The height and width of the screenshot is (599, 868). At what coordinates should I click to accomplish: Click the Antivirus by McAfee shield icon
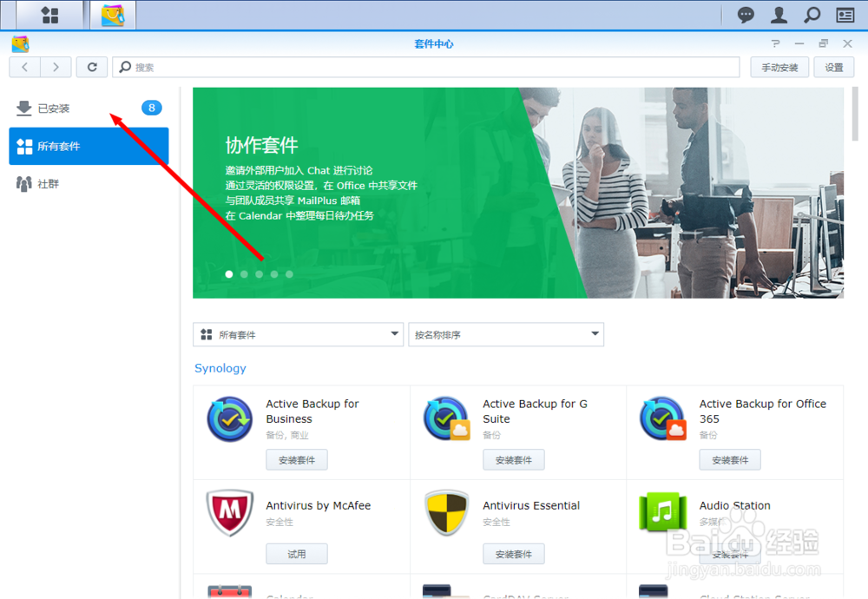(229, 512)
